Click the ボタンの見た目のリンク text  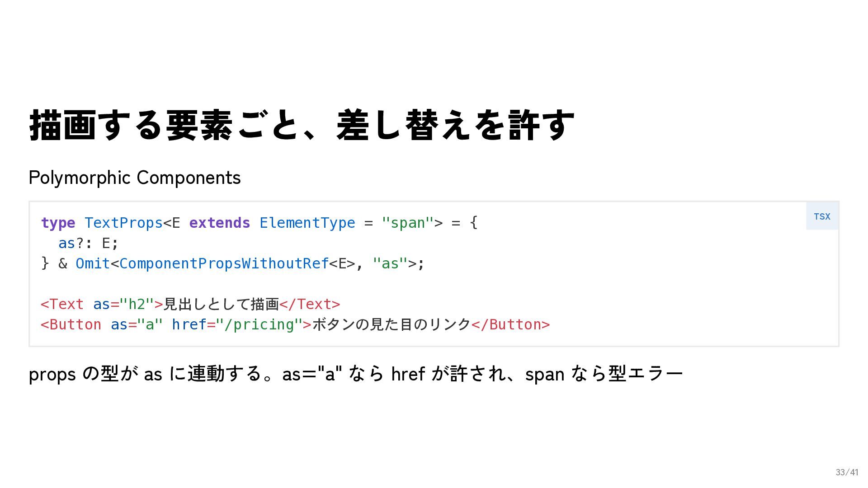point(392,324)
